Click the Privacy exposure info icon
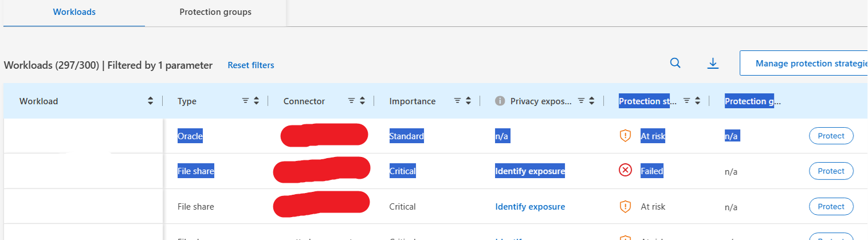The height and width of the screenshot is (240, 868). point(500,101)
